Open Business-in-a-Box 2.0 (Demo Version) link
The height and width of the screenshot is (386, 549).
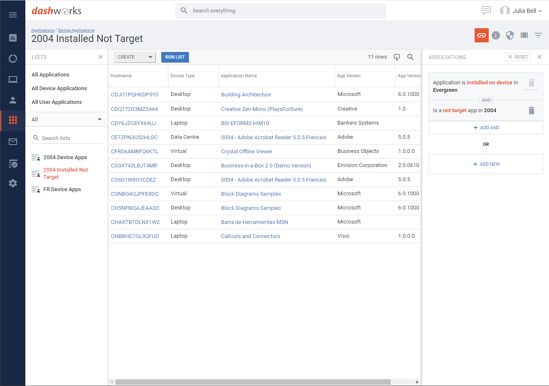coord(266,166)
